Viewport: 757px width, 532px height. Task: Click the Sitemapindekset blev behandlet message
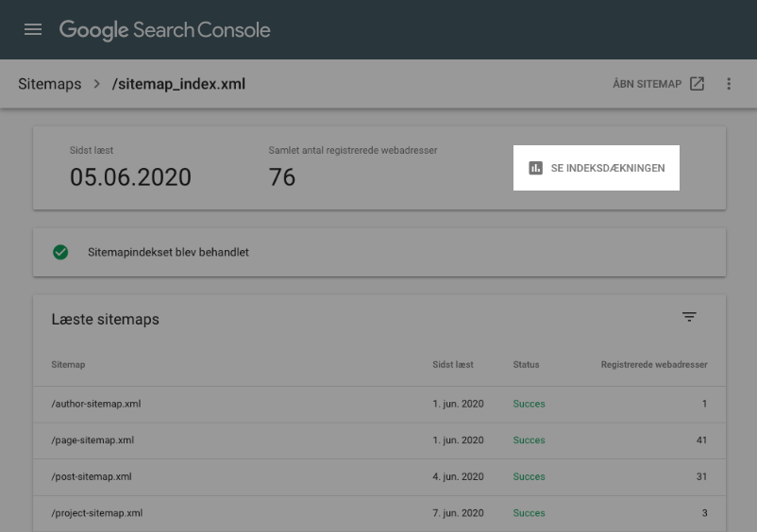pos(168,252)
